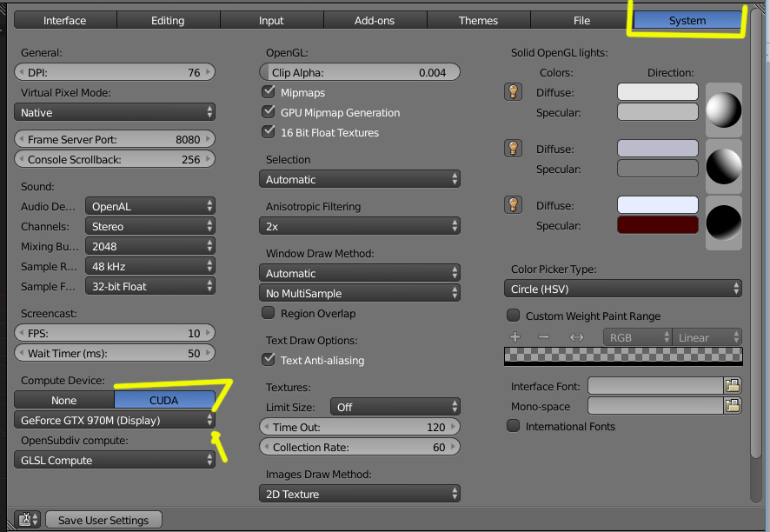Open the Audio Device OpenAL dropdown
The width and height of the screenshot is (770, 532).
(x=150, y=206)
